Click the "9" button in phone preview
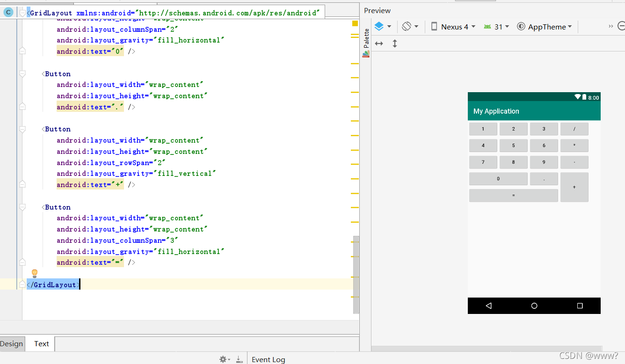This screenshot has width=625, height=364. tap(544, 162)
